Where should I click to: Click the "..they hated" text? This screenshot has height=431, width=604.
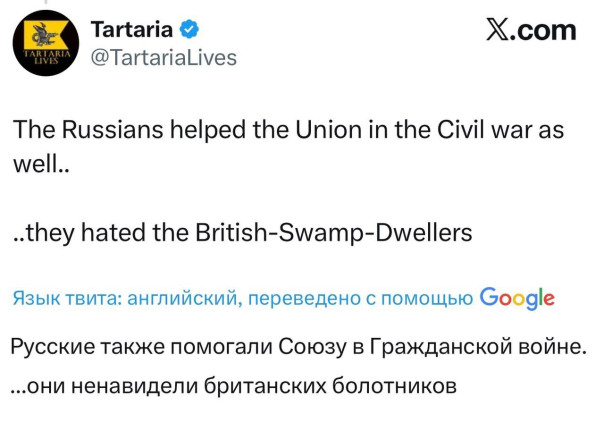pyautogui.click(x=79, y=233)
